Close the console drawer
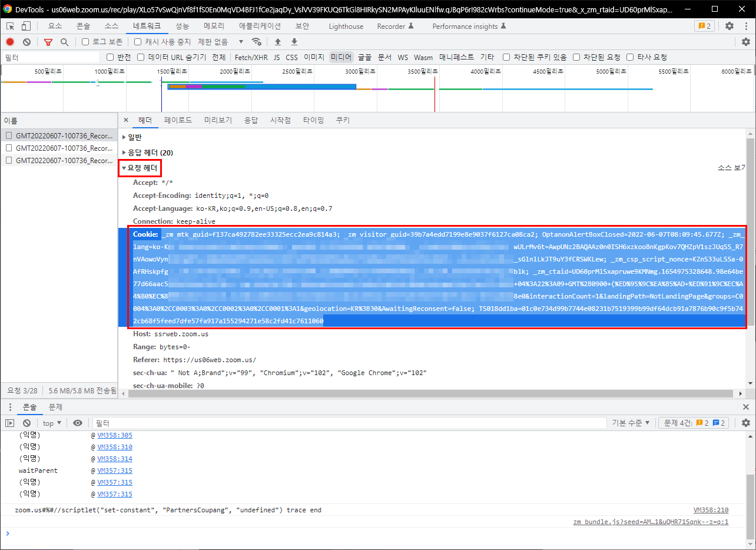This screenshot has height=550, width=756. pyautogui.click(x=746, y=407)
